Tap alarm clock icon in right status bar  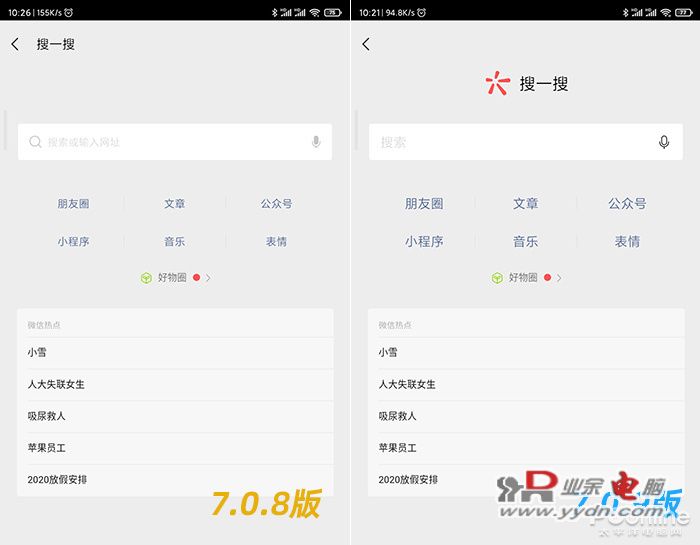(421, 12)
